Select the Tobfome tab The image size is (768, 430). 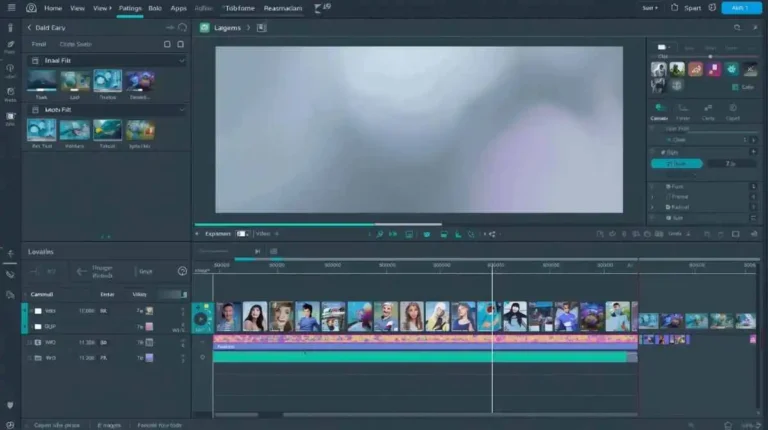click(240, 8)
